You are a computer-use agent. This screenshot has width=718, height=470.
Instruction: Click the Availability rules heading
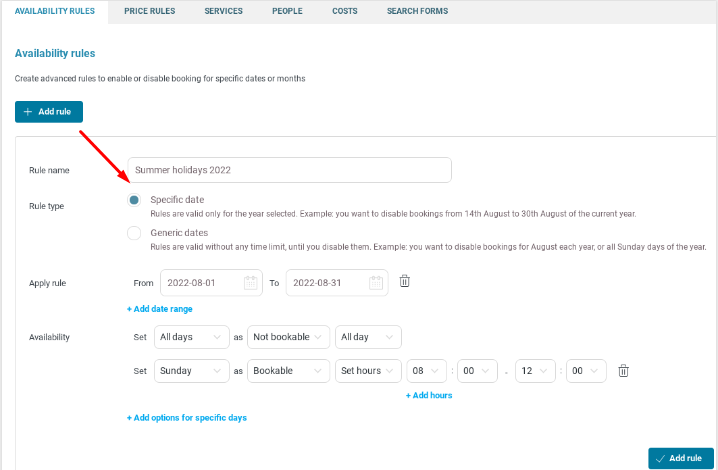pyautogui.click(x=55, y=53)
